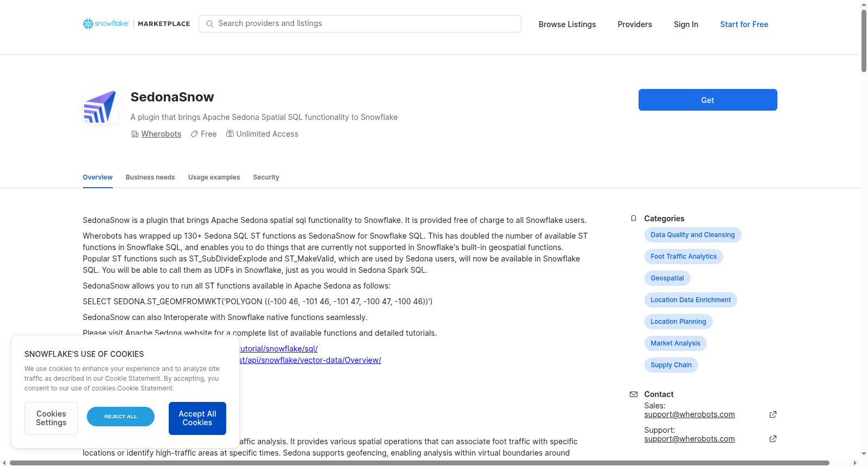Select the Overview tab
This screenshot has height=467, width=868.
[98, 177]
